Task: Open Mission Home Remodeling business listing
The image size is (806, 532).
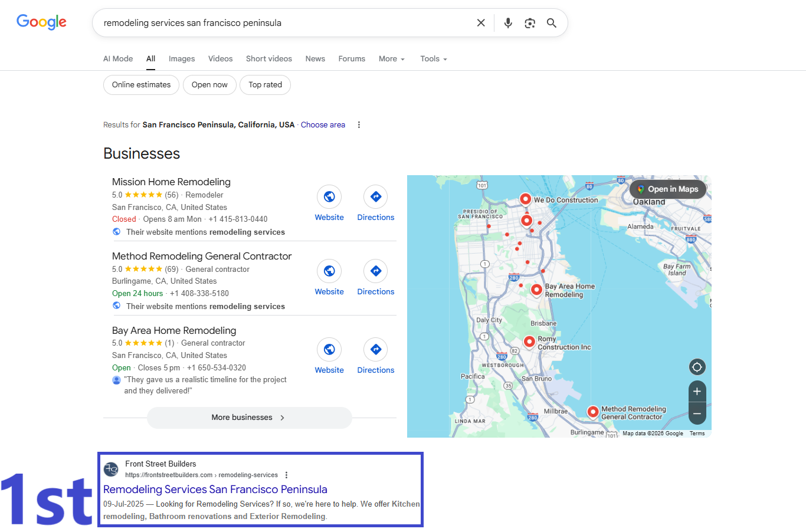Action: (171, 182)
